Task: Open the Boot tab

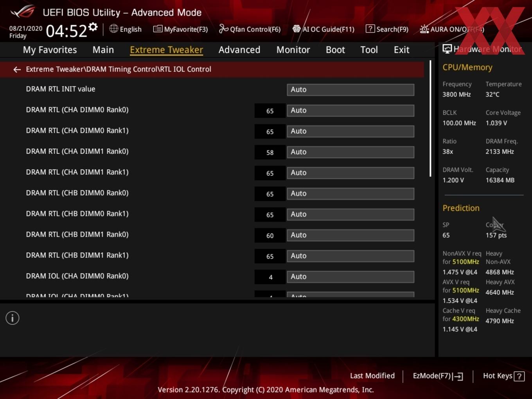Action: click(x=335, y=50)
